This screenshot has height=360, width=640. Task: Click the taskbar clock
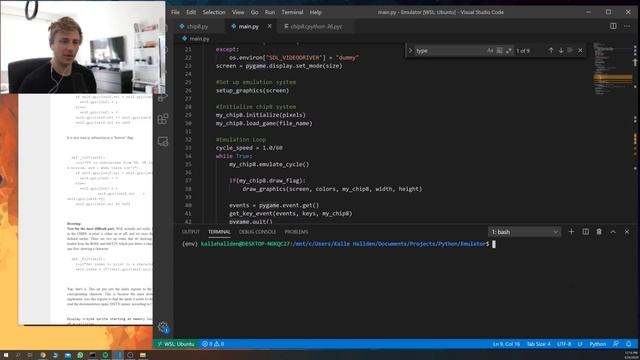[x=631, y=355]
